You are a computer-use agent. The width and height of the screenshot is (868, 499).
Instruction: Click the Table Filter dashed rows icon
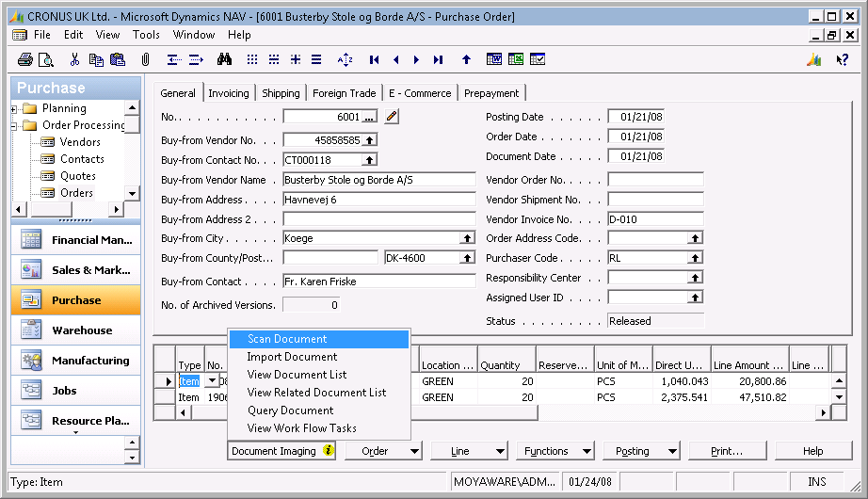273,59
